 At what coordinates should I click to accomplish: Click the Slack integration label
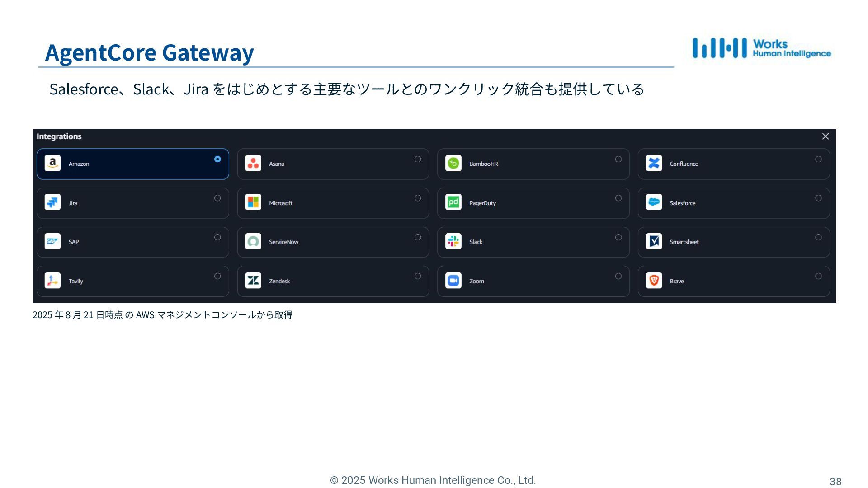click(476, 242)
